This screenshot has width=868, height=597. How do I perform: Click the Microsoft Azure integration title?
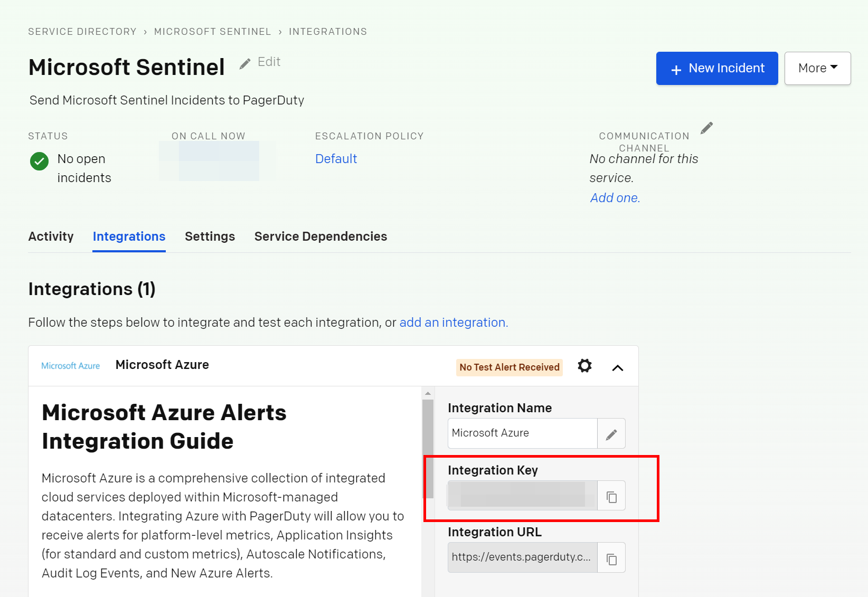pos(162,365)
